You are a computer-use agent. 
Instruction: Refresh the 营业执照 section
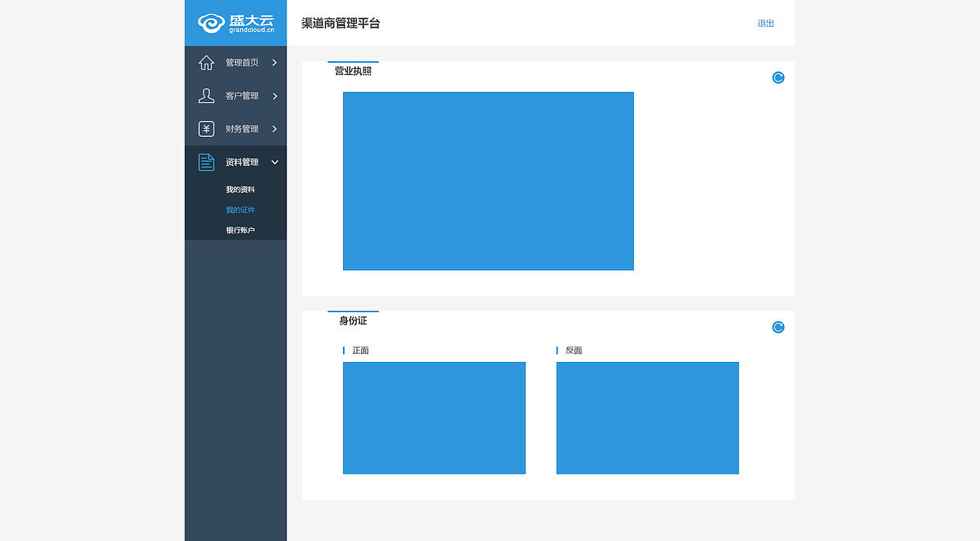coord(778,77)
